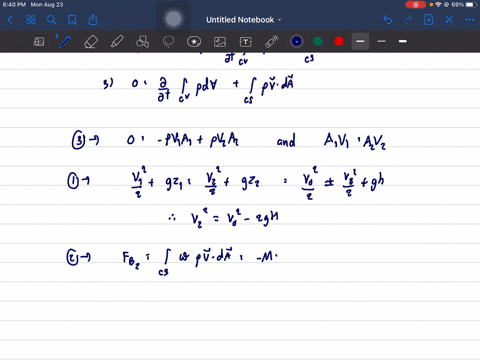This screenshot has width=480, height=360.
Task: Open the search tool
Action: point(51,20)
